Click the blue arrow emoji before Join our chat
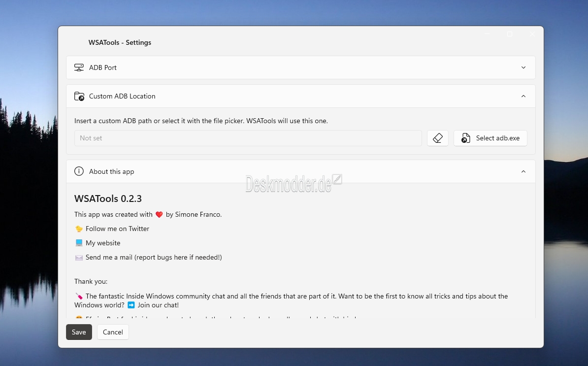Viewport: 588px width, 366px height. (131, 305)
